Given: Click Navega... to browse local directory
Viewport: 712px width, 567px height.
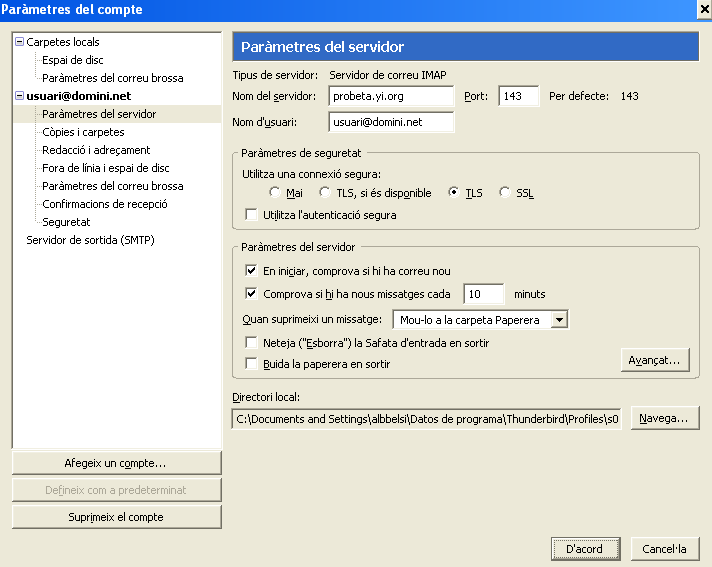Looking at the screenshot, I should point(665,418).
